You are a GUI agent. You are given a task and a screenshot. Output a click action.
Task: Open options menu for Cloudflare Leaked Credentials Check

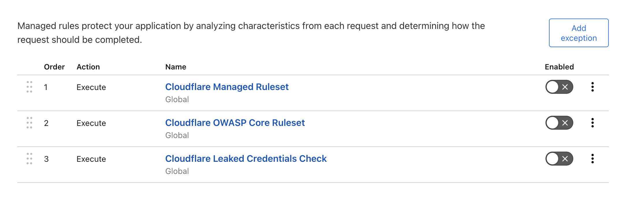tap(593, 159)
